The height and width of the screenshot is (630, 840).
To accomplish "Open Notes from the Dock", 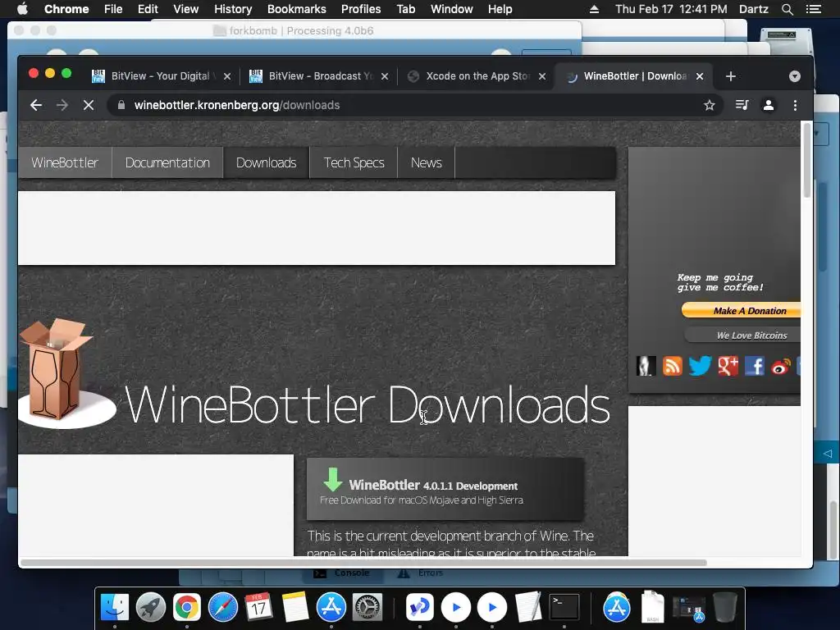I will (x=295, y=607).
